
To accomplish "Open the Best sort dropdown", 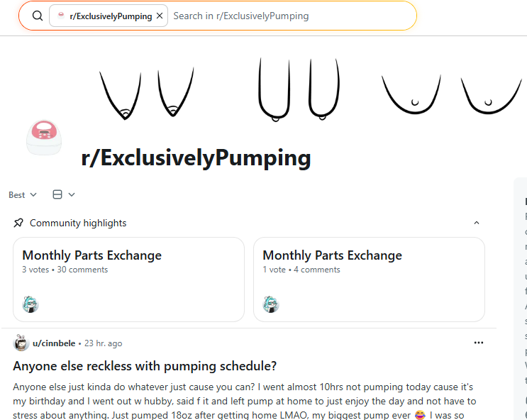I will [23, 194].
